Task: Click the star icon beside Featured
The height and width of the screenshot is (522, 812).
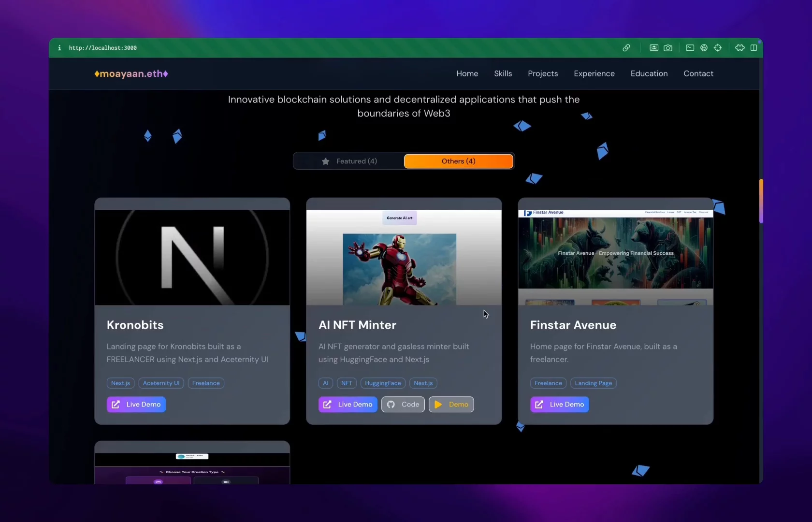Action: tap(325, 161)
